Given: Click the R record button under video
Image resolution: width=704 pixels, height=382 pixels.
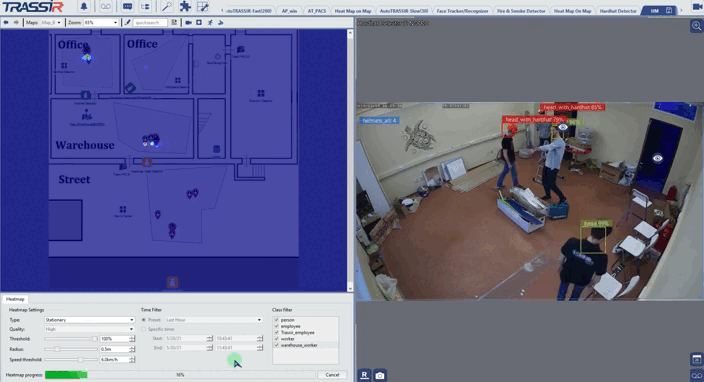Looking at the screenshot, I should pos(364,375).
